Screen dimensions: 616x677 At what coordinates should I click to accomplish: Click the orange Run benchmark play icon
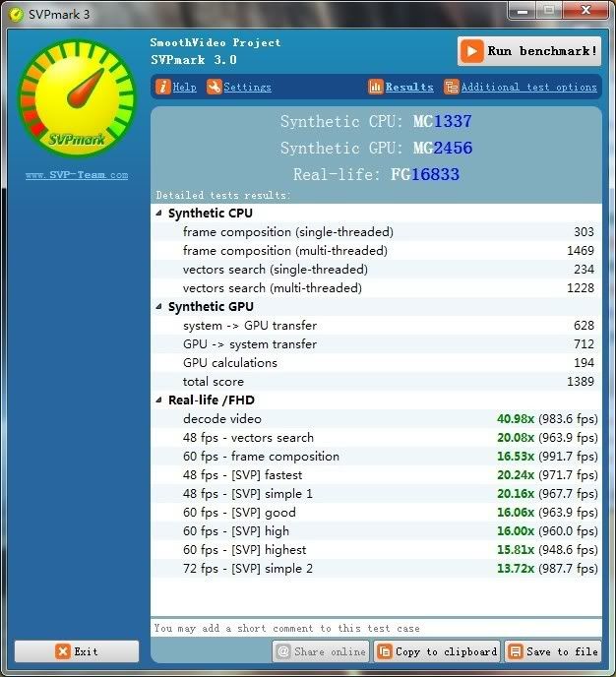[472, 51]
